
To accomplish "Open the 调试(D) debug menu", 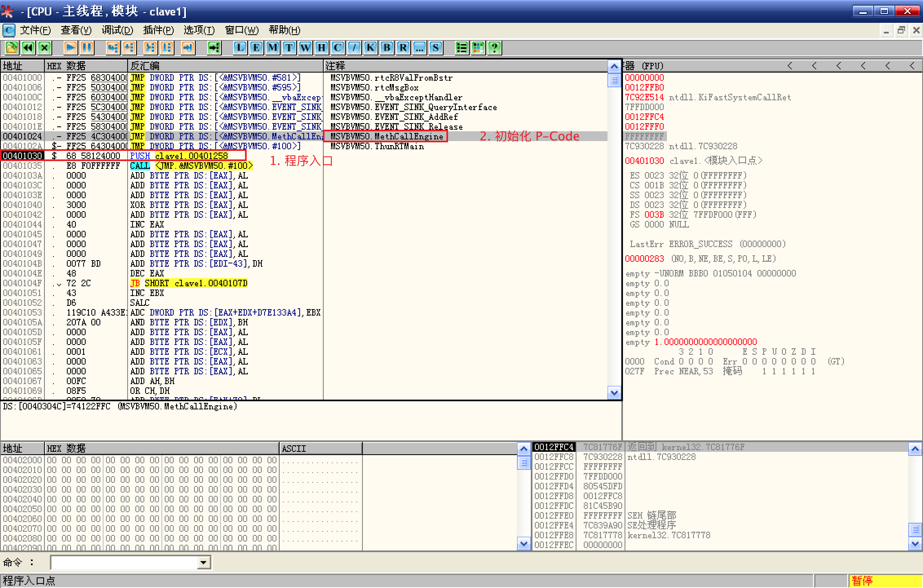I will 117,30.
